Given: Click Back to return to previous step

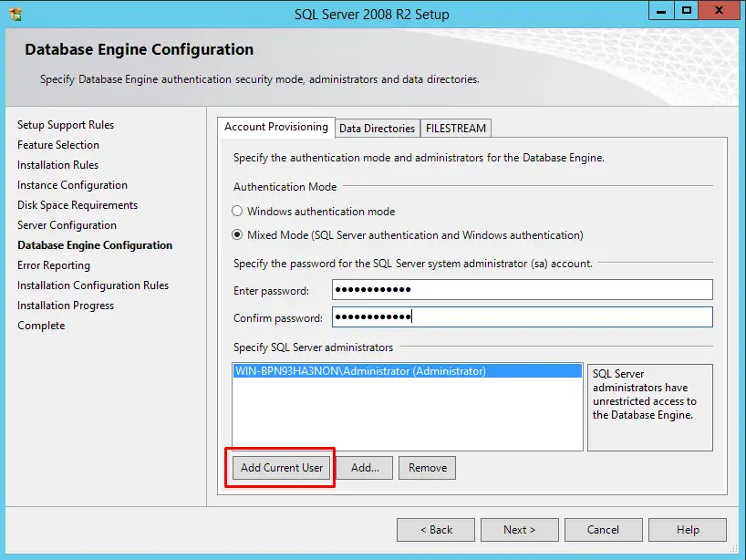Looking at the screenshot, I should 435,529.
